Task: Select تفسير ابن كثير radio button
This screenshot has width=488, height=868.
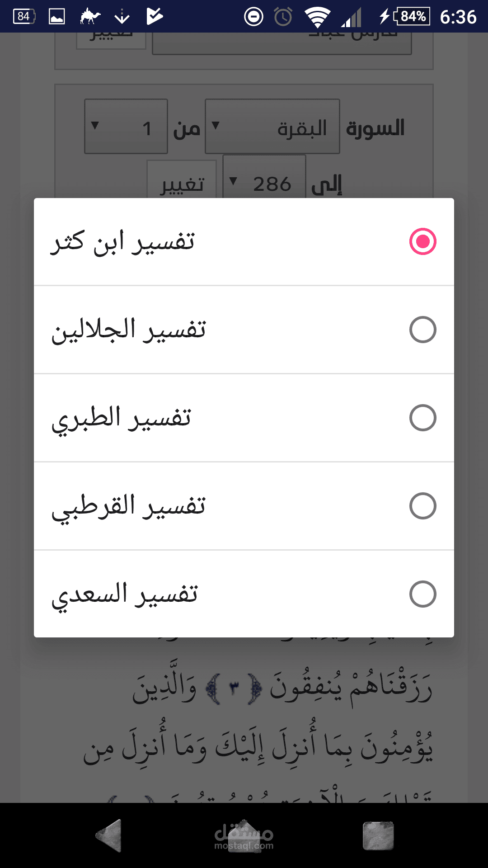Action: click(x=422, y=241)
